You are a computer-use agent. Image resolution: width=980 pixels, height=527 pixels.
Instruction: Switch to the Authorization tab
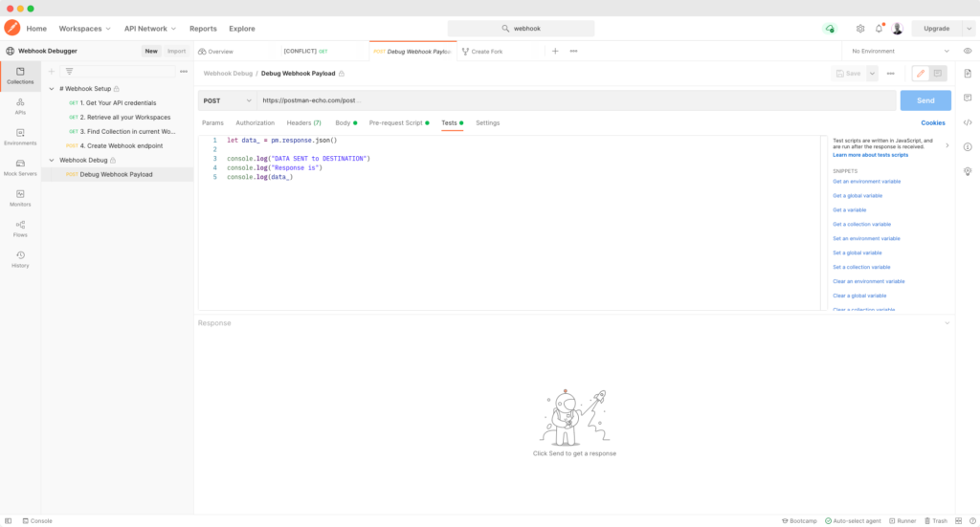255,123
